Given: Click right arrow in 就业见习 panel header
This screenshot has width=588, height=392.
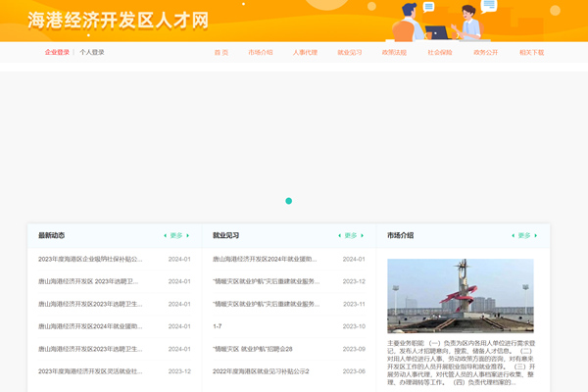Looking at the screenshot, I should click(x=362, y=235).
